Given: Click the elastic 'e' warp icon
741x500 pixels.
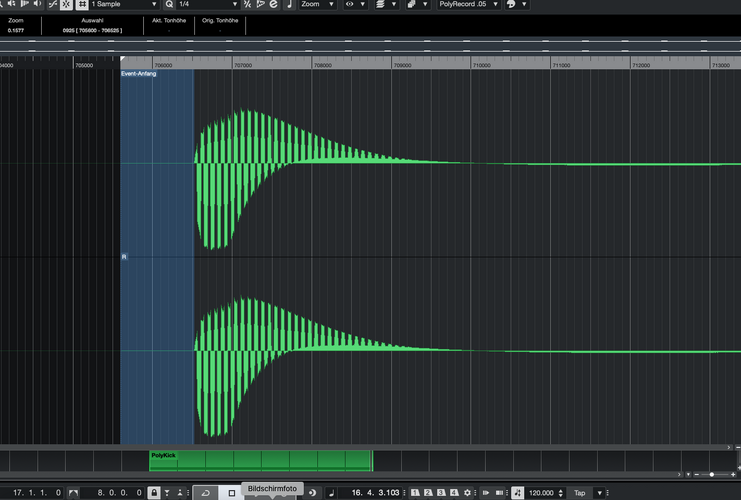Looking at the screenshot, I should tap(273, 4).
